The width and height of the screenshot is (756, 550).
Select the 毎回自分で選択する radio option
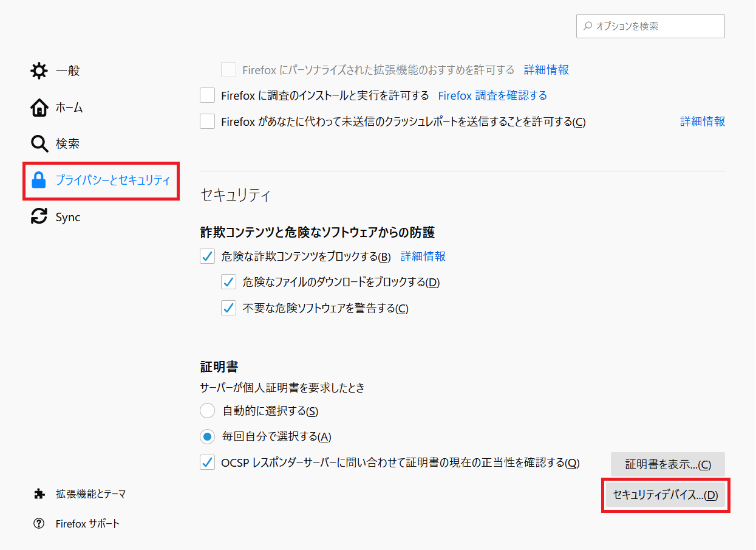[208, 436]
